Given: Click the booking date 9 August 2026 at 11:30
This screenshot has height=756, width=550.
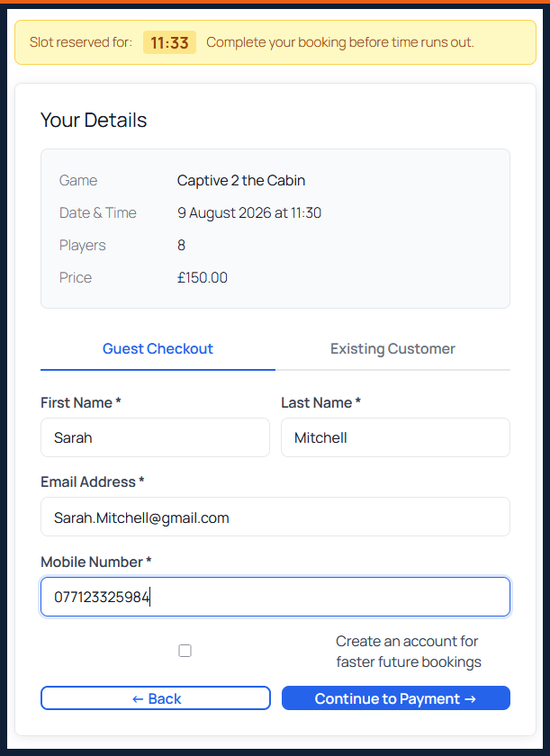Looking at the screenshot, I should click(249, 212).
